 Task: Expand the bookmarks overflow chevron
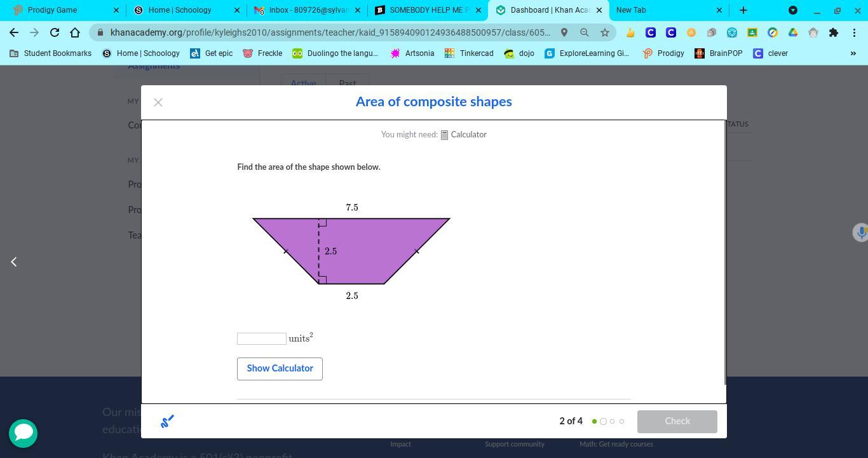tap(853, 53)
